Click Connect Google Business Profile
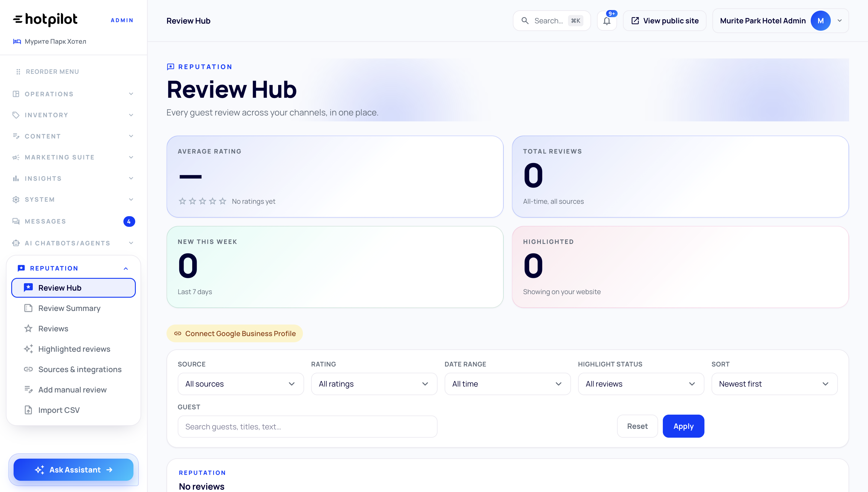 (235, 333)
